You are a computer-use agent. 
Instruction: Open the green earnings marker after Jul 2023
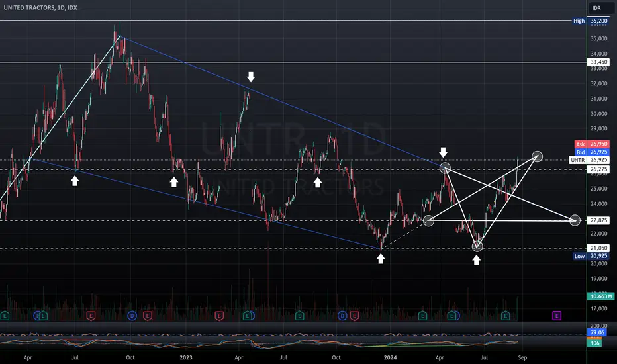pyautogui.click(x=299, y=316)
